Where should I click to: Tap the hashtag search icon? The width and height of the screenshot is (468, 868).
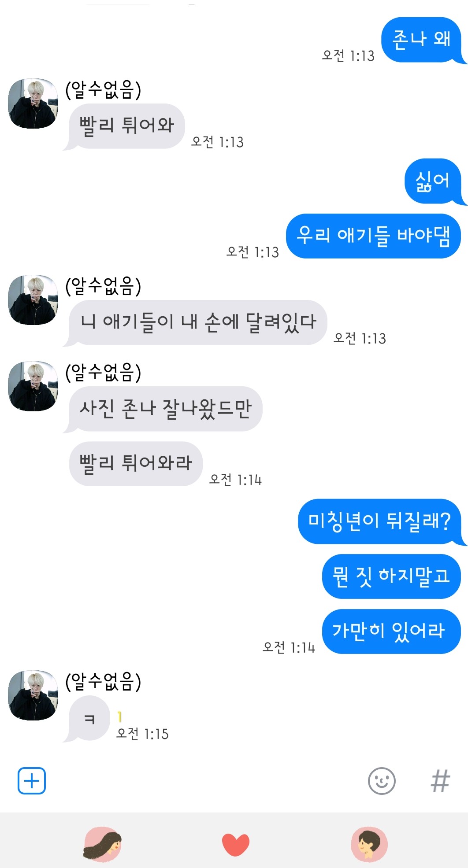440,781
